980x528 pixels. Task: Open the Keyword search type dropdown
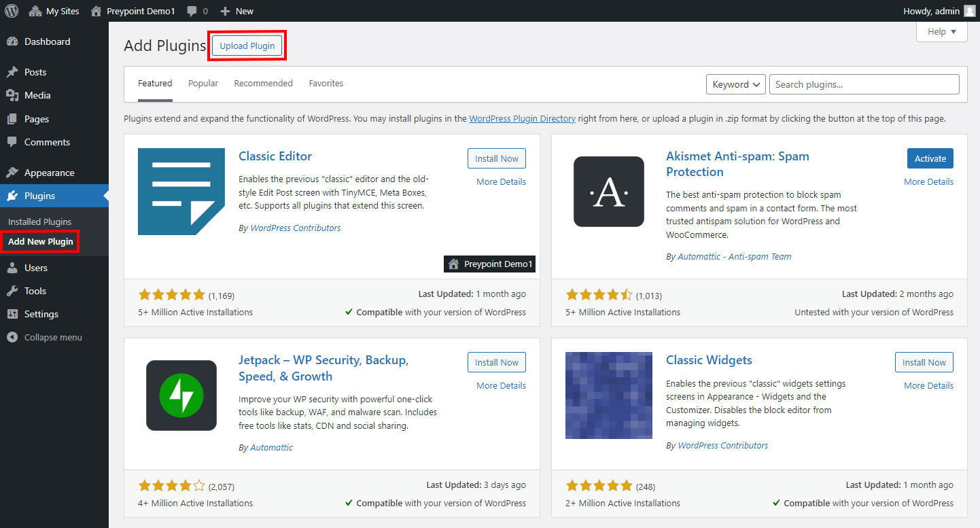pos(736,84)
